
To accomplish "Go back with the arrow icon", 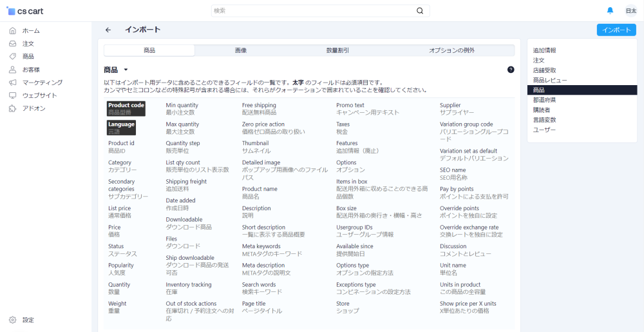I will (108, 30).
